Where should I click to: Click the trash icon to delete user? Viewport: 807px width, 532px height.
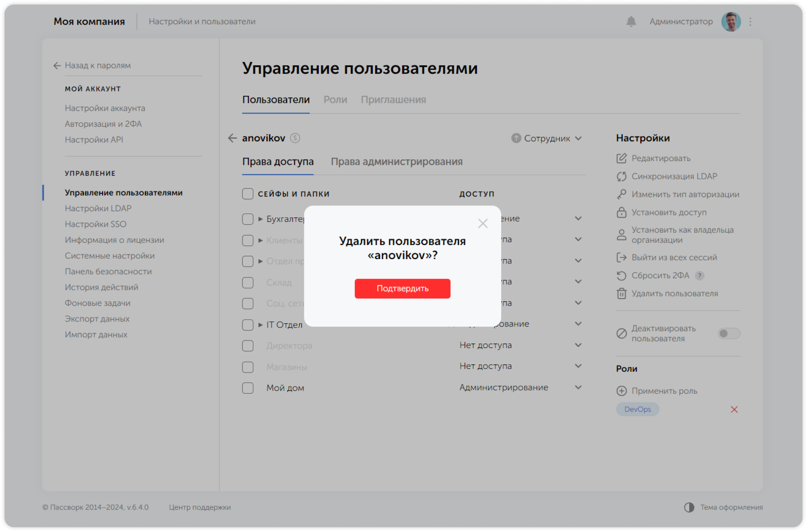(622, 293)
